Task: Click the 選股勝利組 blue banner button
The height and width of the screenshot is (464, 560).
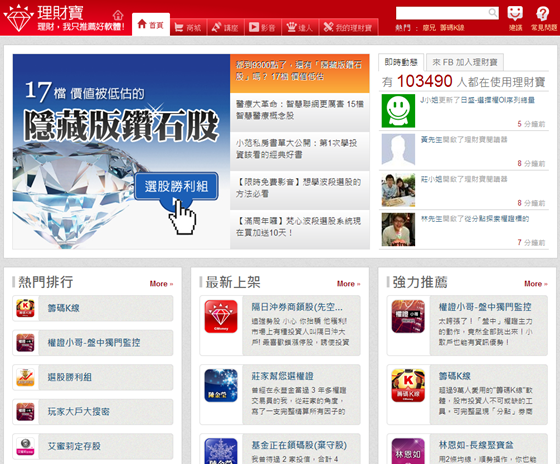Action: (x=176, y=186)
